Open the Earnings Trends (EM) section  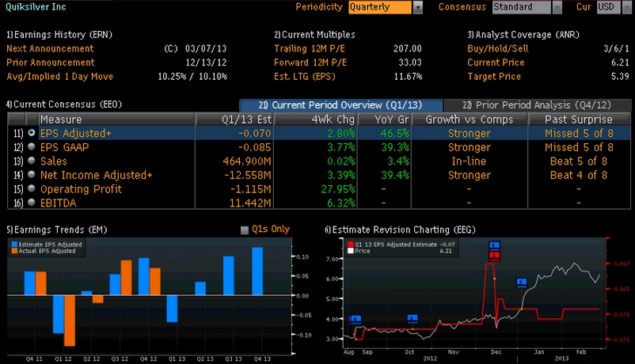(57, 230)
